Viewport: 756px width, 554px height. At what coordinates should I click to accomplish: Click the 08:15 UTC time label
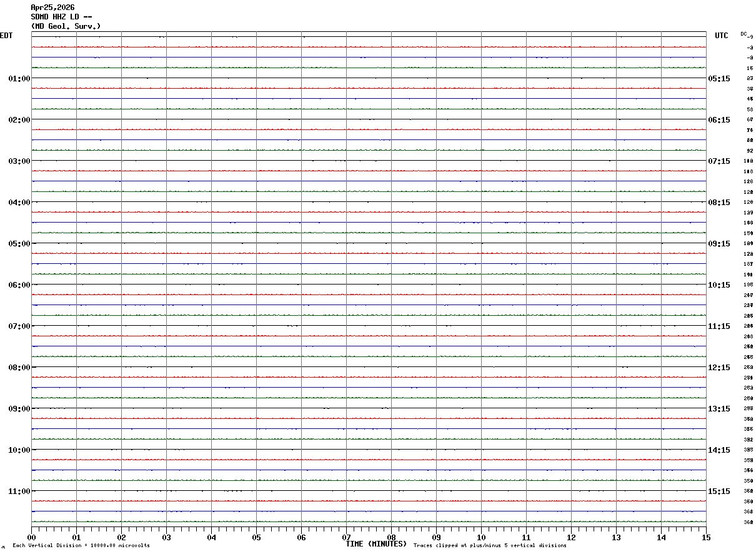(x=719, y=202)
